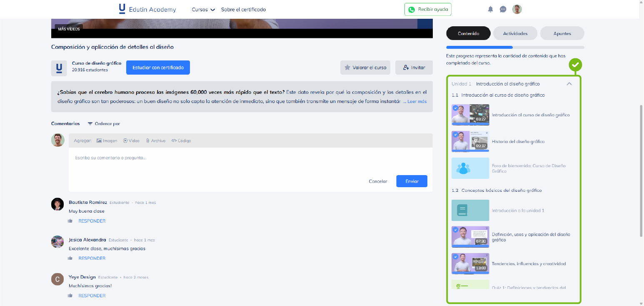Click Estudiar con certificado button
The width and height of the screenshot is (644, 306).
coord(158,68)
